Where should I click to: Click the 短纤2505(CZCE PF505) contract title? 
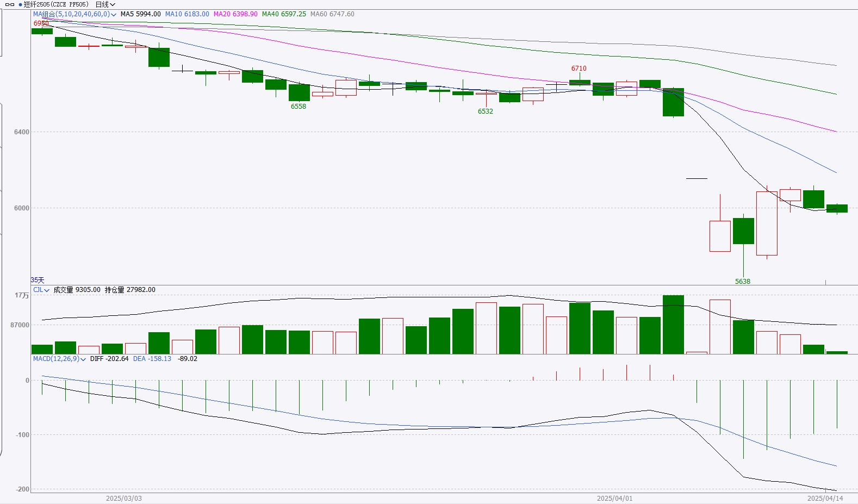tap(56, 4)
